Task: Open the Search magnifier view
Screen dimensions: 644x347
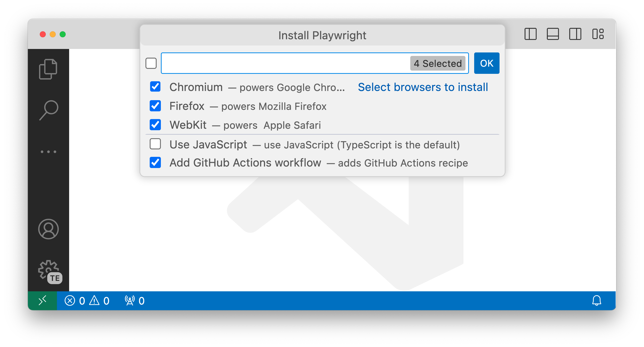Action: [48, 110]
